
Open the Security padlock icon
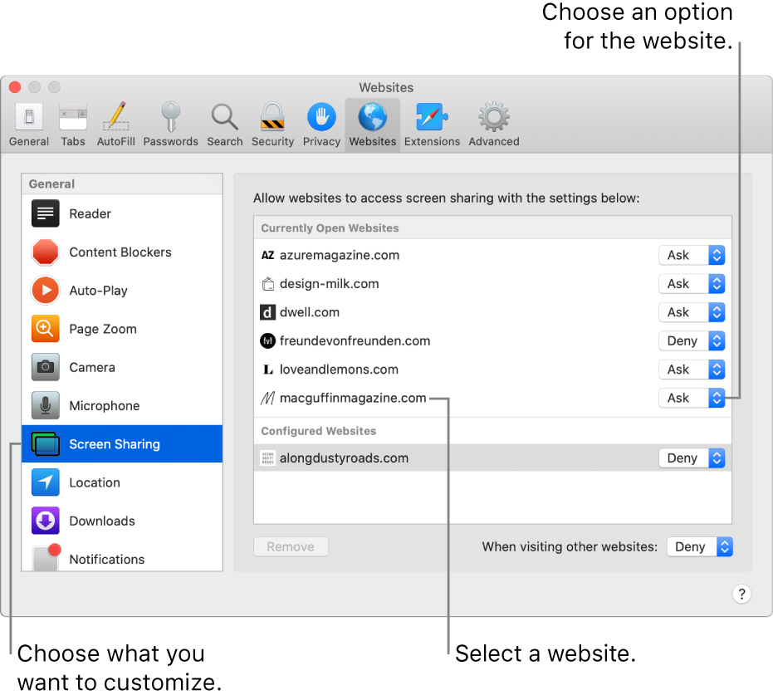click(272, 117)
